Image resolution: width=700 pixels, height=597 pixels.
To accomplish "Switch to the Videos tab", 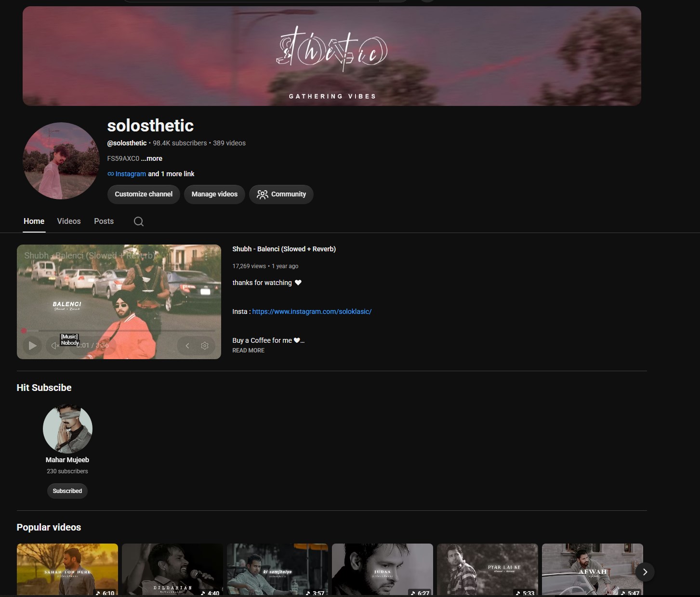I will (69, 221).
